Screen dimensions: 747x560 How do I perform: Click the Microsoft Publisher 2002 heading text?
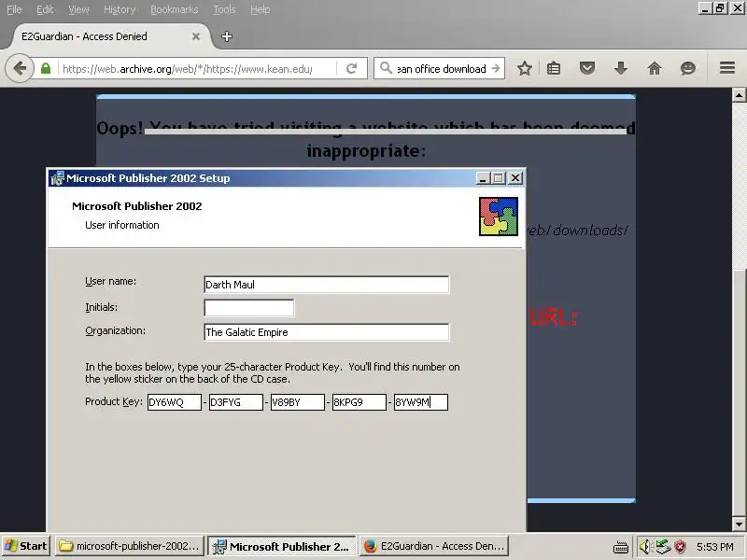click(137, 206)
